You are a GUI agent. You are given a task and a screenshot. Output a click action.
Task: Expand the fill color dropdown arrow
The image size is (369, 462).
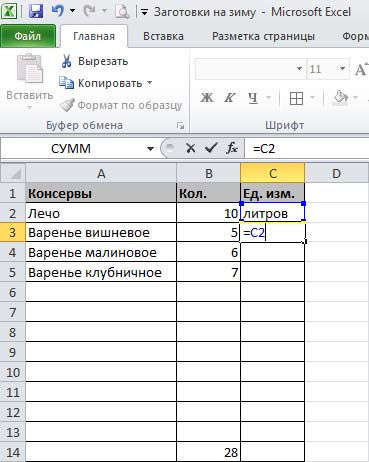point(356,98)
